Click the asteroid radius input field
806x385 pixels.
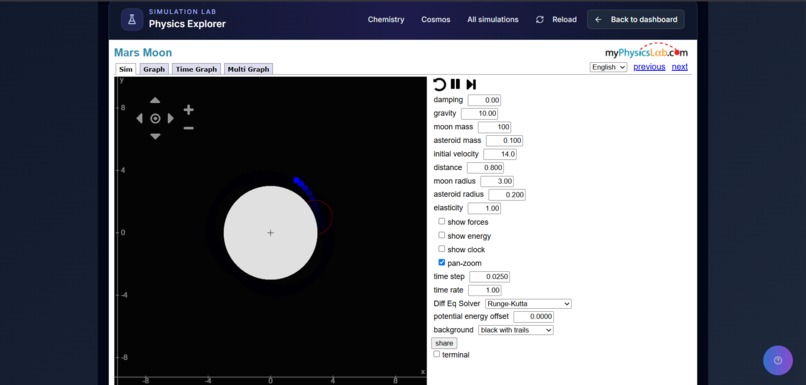(507, 195)
